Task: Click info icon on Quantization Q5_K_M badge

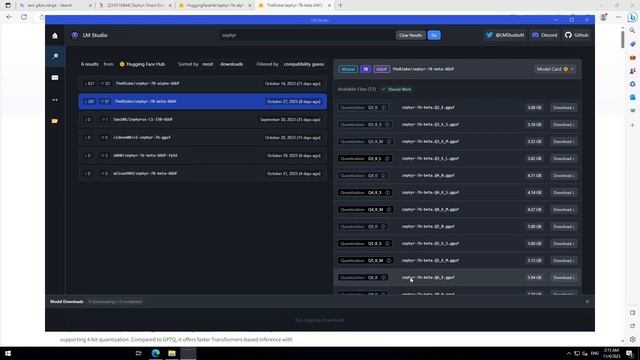Action: pos(389,260)
